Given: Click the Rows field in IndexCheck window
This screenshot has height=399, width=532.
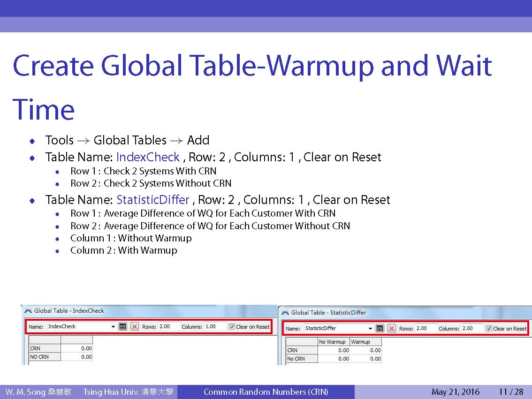Looking at the screenshot, I should [x=168, y=326].
